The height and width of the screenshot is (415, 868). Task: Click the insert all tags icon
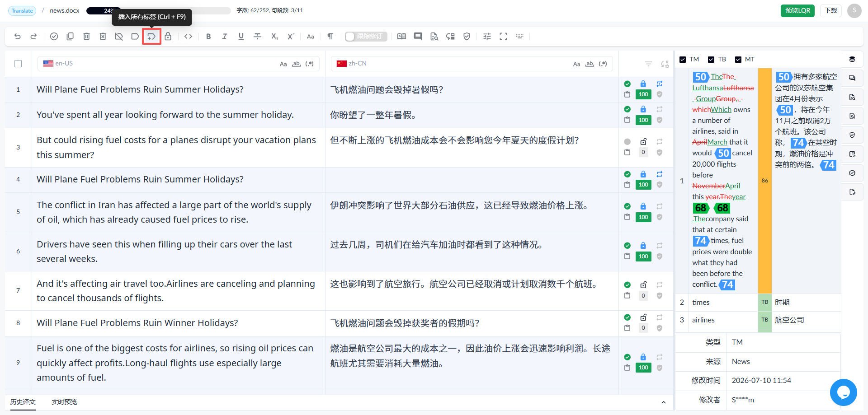point(151,37)
